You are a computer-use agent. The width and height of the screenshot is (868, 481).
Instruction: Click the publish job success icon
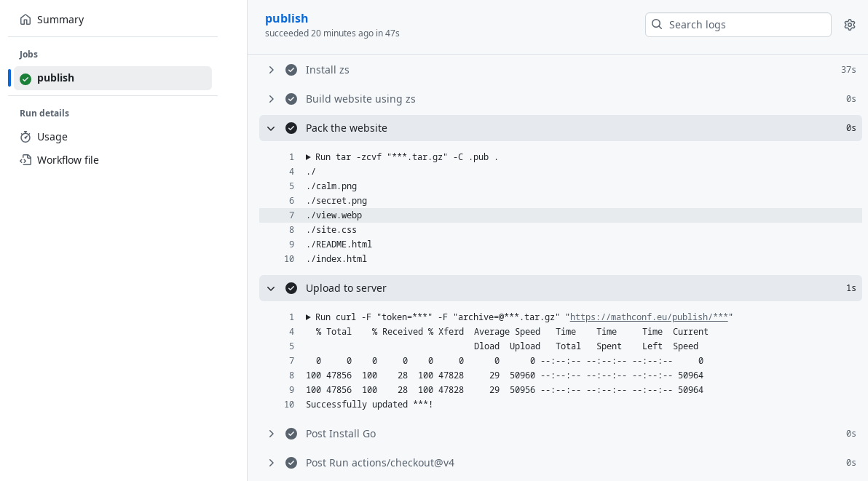(x=25, y=79)
